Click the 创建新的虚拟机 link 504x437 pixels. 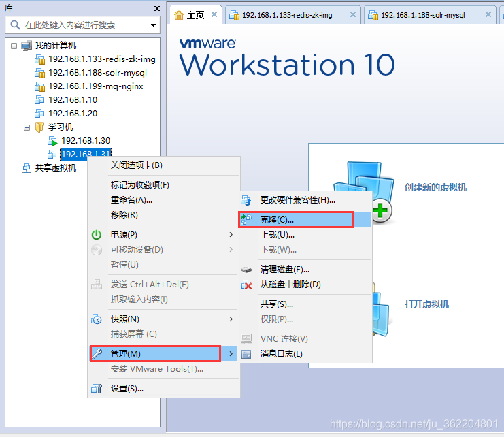435,187
